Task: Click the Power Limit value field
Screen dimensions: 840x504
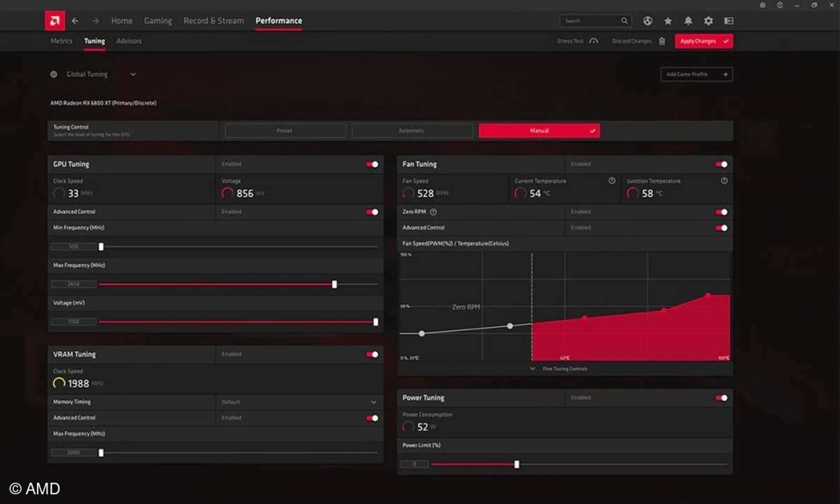Action: pos(414,464)
